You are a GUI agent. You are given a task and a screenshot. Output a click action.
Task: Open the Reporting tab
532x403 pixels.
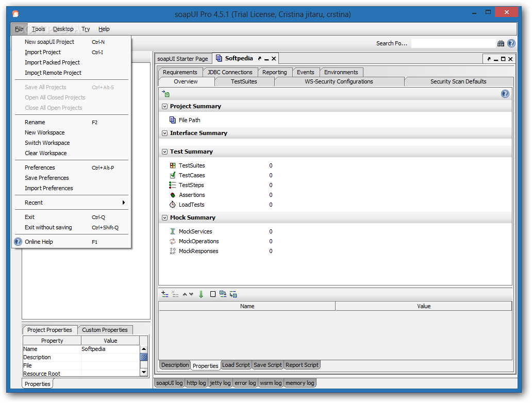274,72
